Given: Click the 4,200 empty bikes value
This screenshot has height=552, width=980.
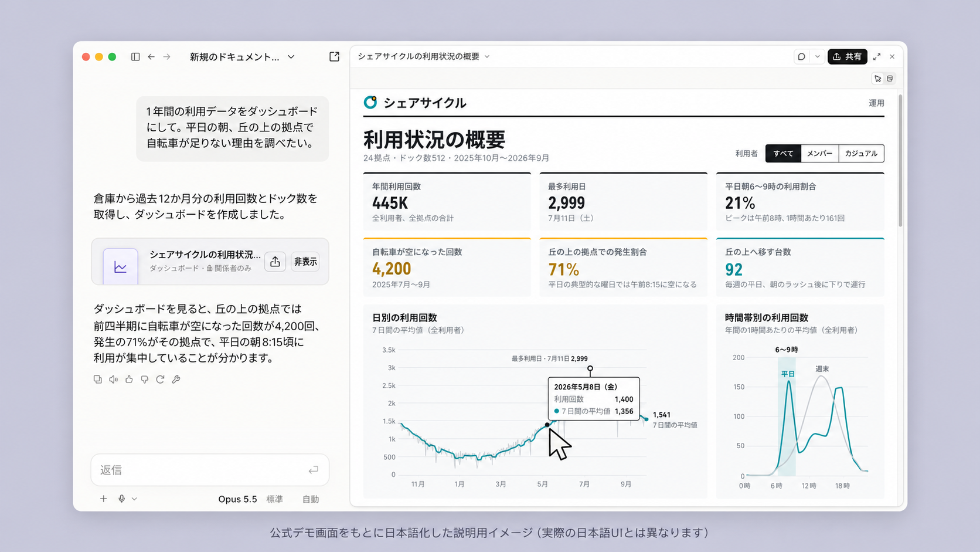Looking at the screenshot, I should pyautogui.click(x=392, y=269).
